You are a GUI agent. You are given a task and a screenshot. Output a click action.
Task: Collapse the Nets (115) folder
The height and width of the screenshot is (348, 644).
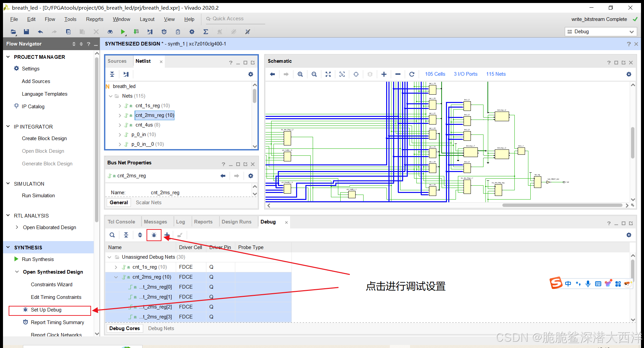pyautogui.click(x=111, y=96)
